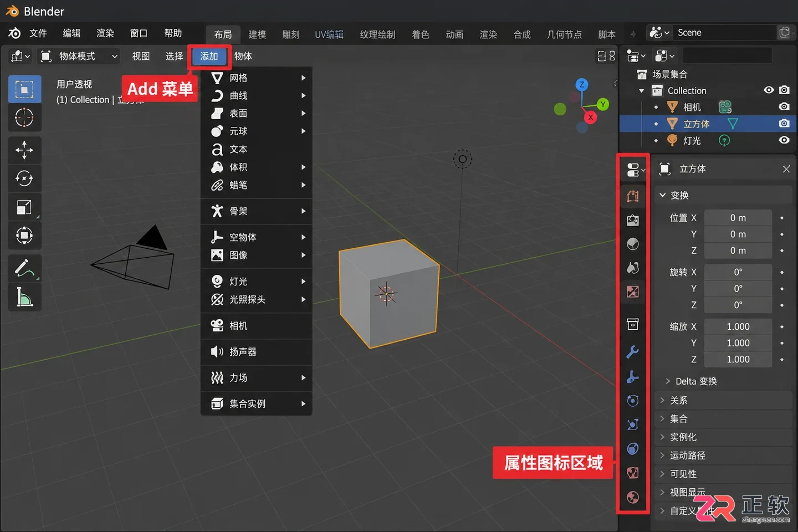The width and height of the screenshot is (798, 532).
Task: Open the Output properties tab icon
Action: [633, 221]
